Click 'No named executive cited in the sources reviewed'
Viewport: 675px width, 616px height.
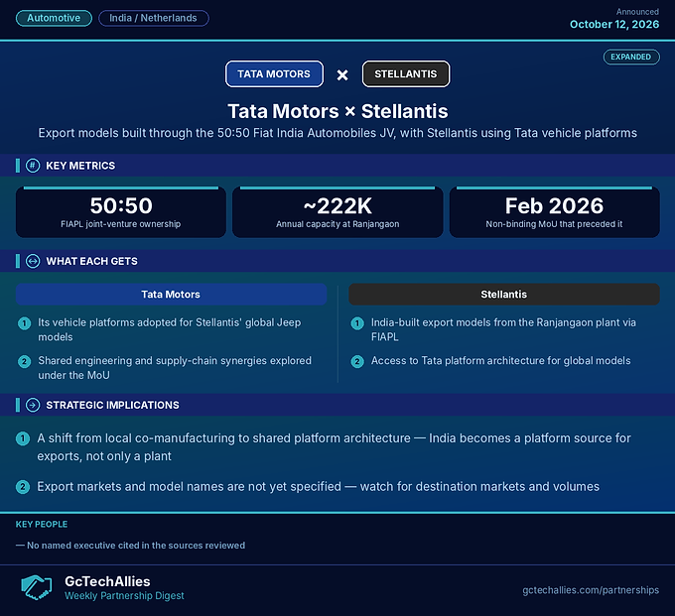[130, 546]
